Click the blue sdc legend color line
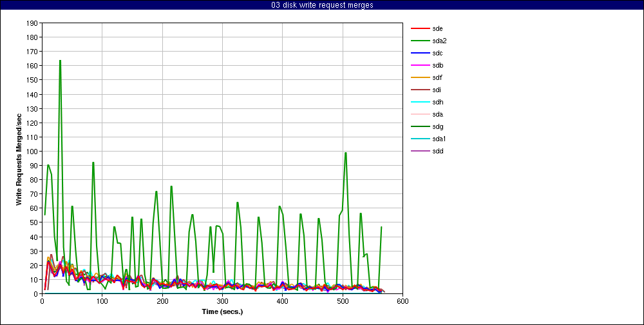Image resolution: width=644 pixels, height=325 pixels. pos(420,53)
